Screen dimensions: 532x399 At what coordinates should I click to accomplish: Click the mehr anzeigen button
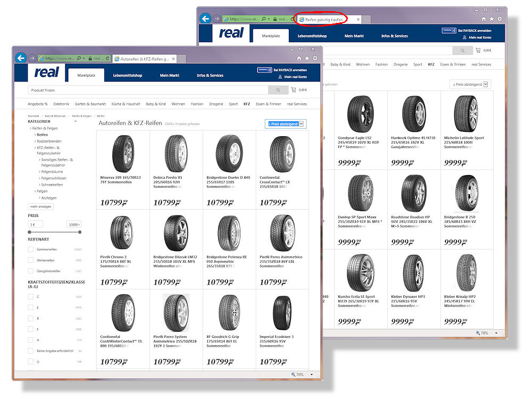[41, 206]
